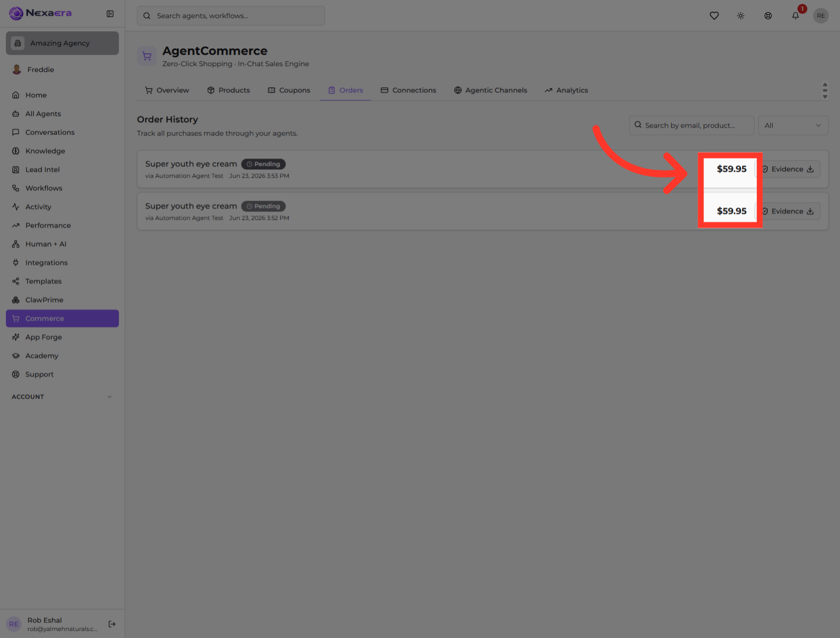Switch to Coupons tab
Image resolution: width=840 pixels, height=638 pixels.
tap(289, 90)
